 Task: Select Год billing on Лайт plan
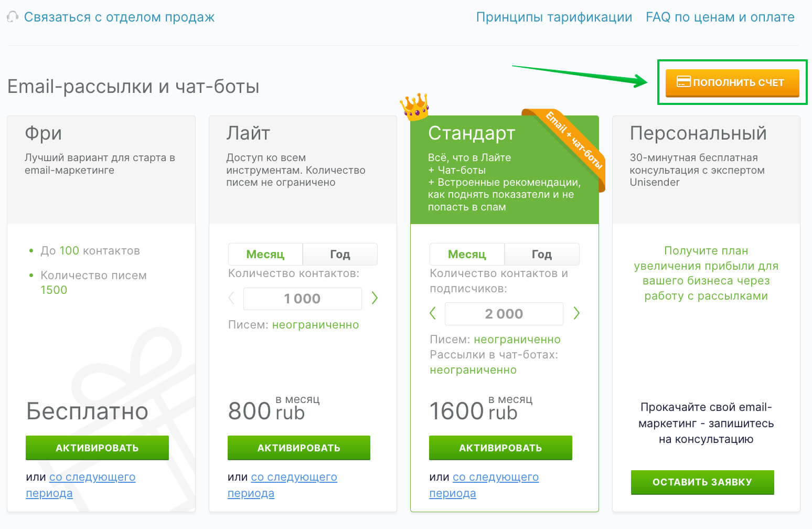pyautogui.click(x=340, y=254)
